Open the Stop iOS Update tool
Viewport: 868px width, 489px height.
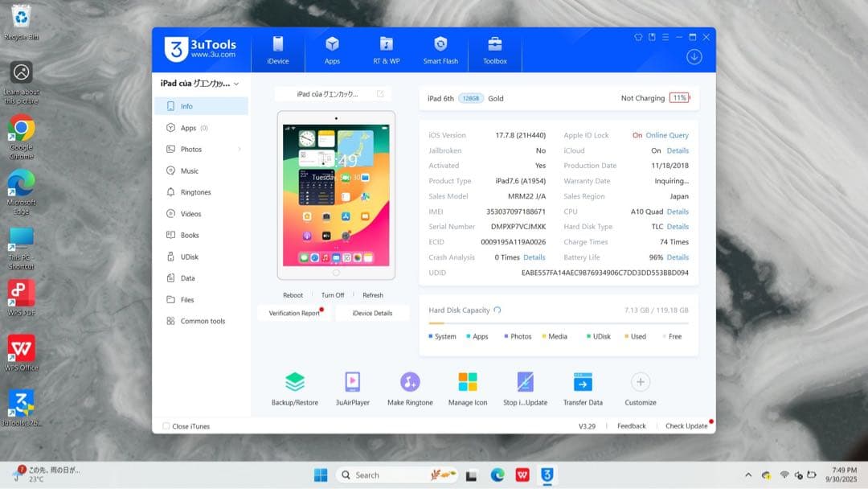click(x=525, y=387)
